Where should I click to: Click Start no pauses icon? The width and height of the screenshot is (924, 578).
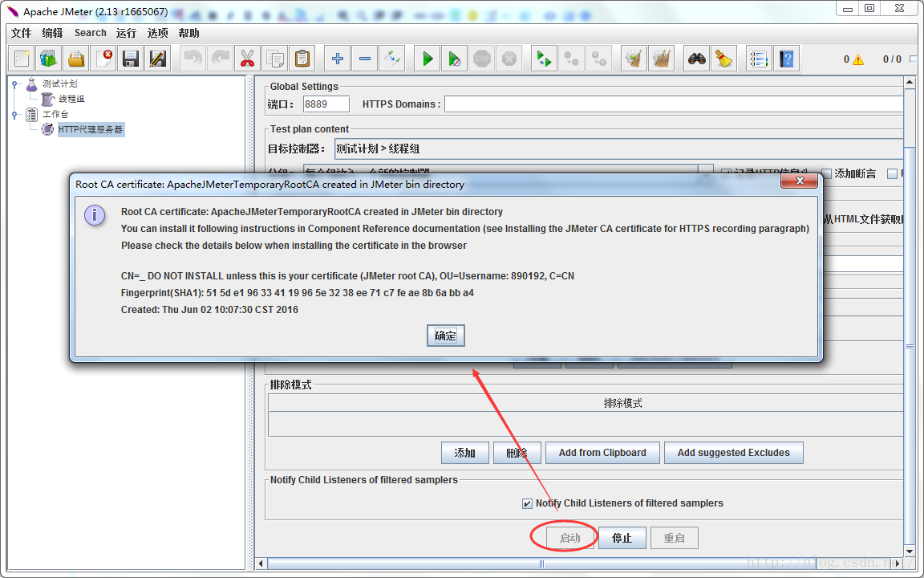click(x=454, y=59)
